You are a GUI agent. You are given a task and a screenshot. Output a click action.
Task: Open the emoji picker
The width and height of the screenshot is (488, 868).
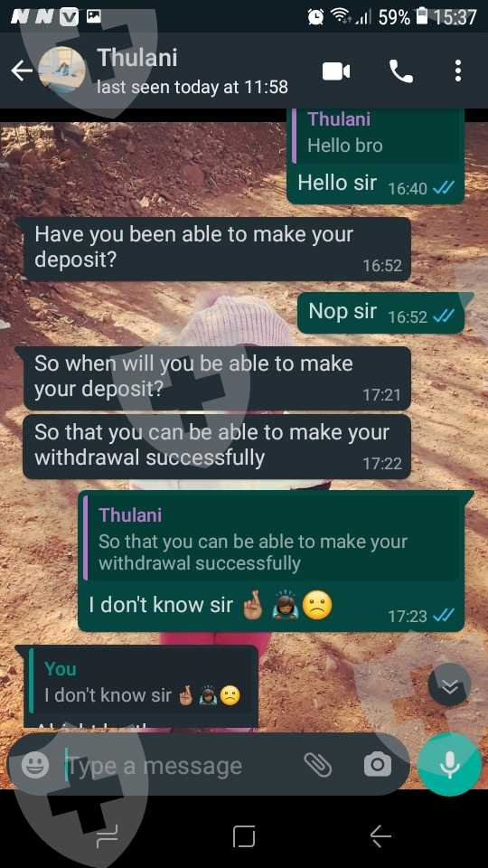point(35,766)
